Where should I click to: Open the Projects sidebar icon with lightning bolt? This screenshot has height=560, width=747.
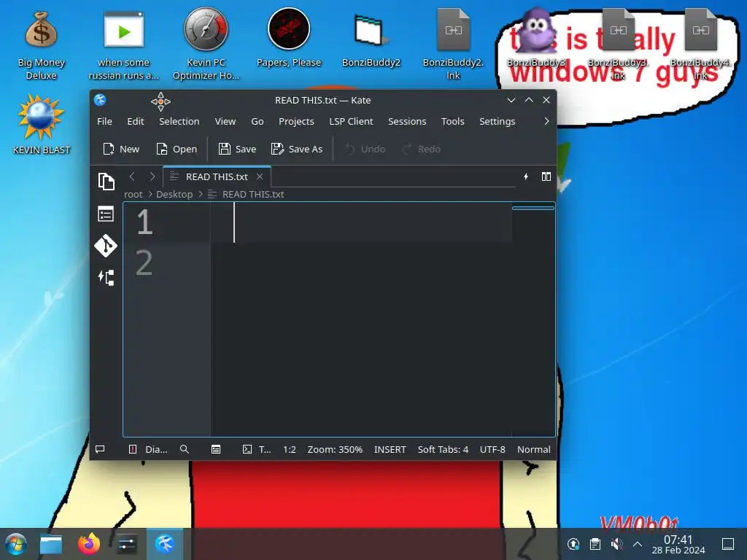click(106, 278)
